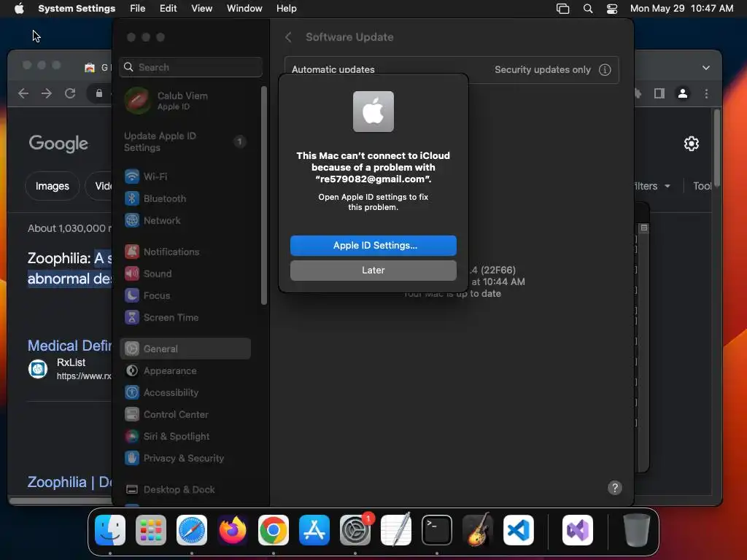Click the Chrome page vertical scrollbar
The width and height of the screenshot is (747, 560).
point(717,149)
